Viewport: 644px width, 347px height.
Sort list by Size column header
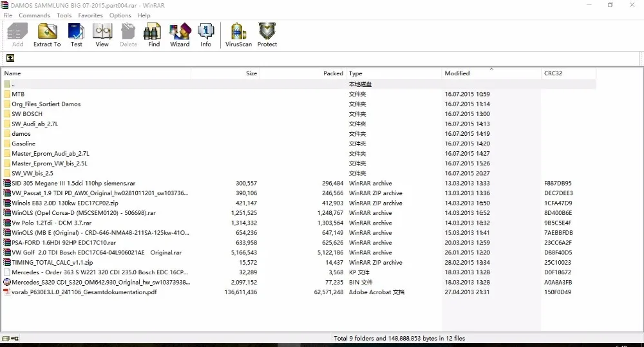point(225,73)
